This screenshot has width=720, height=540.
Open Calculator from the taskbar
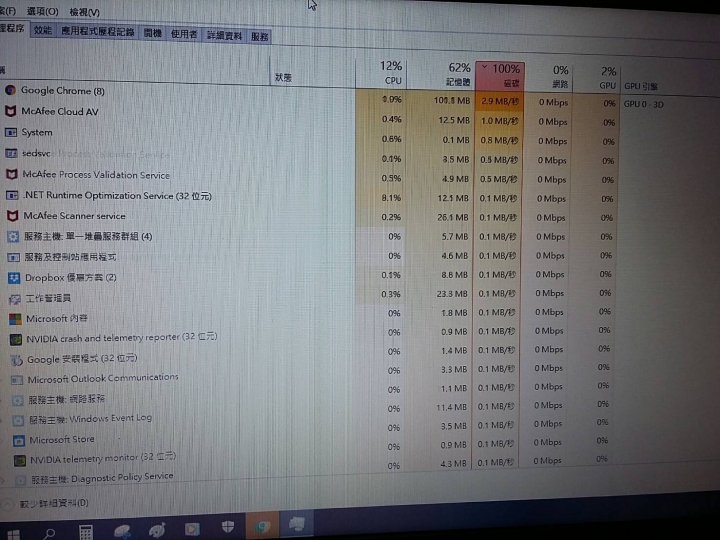point(86,532)
